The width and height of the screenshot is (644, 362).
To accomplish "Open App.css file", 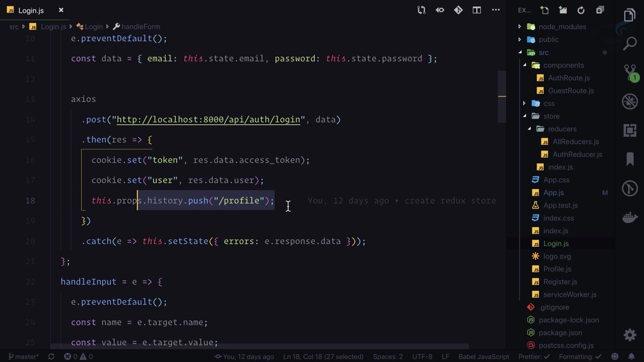I will 556,179.
